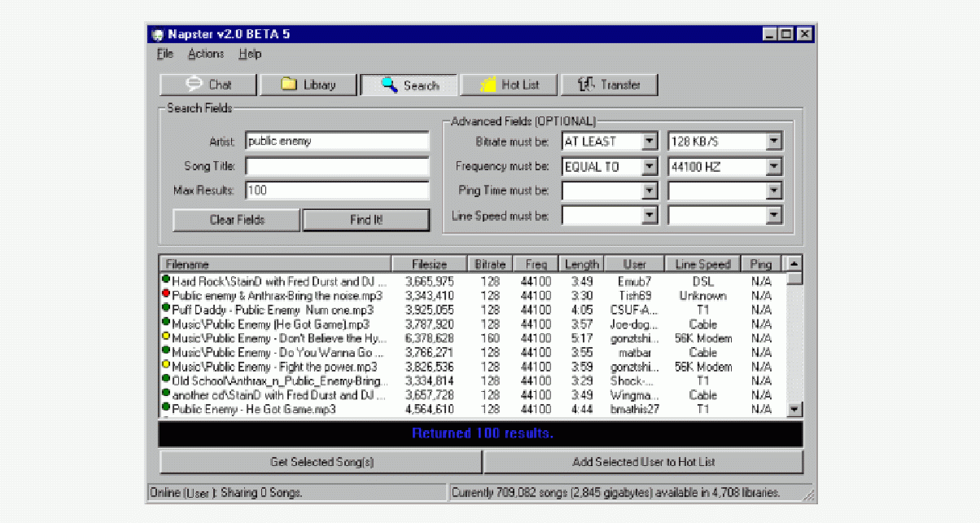Sort results by the Length column header
The width and height of the screenshot is (980, 523).
581,265
